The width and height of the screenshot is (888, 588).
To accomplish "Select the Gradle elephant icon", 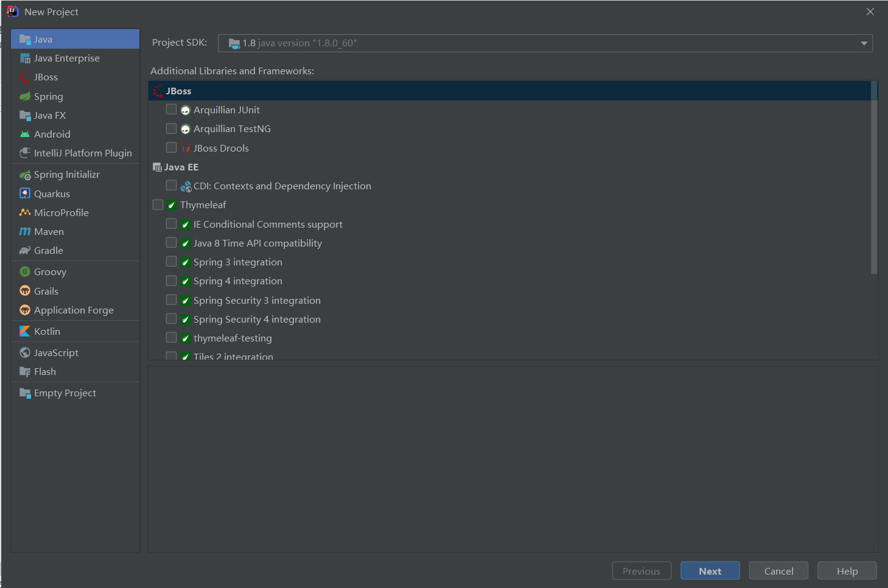I will (x=25, y=250).
